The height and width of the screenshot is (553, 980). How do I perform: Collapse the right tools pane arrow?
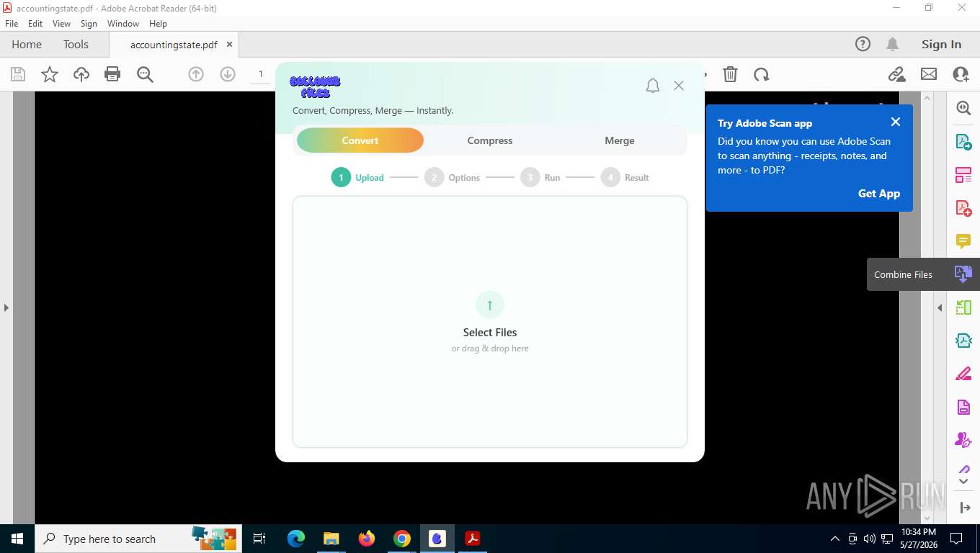pyautogui.click(x=965, y=508)
